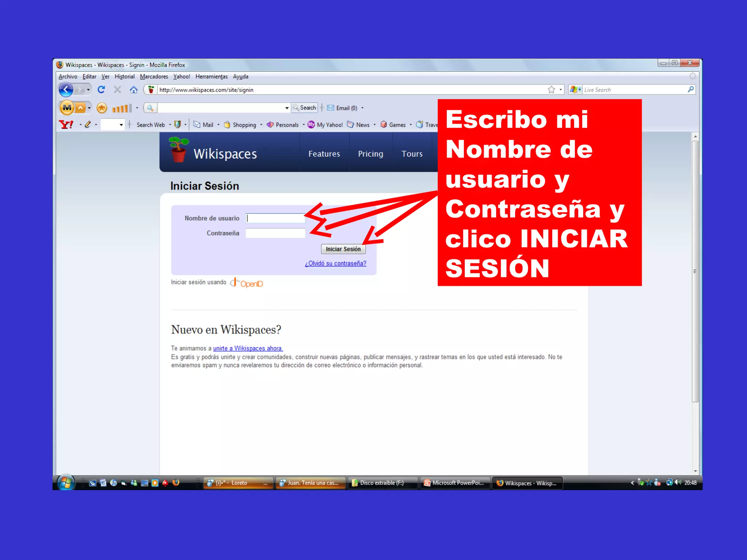747x560 pixels.
Task: Open Yahoo Shopping toolbar button
Action: (240, 125)
